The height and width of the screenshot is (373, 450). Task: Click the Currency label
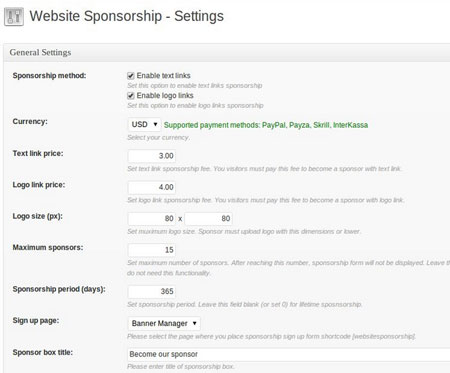30,121
